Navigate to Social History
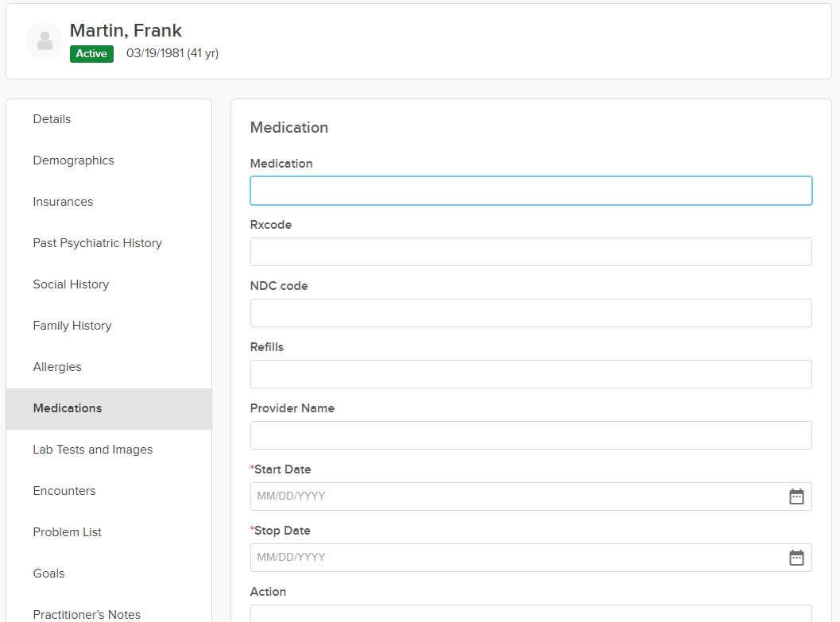 pos(72,284)
